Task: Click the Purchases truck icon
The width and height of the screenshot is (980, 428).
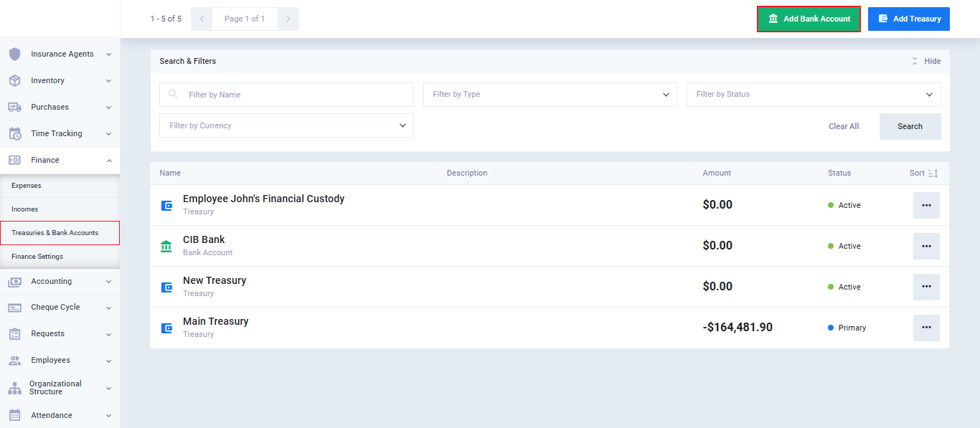Action: coord(14,107)
